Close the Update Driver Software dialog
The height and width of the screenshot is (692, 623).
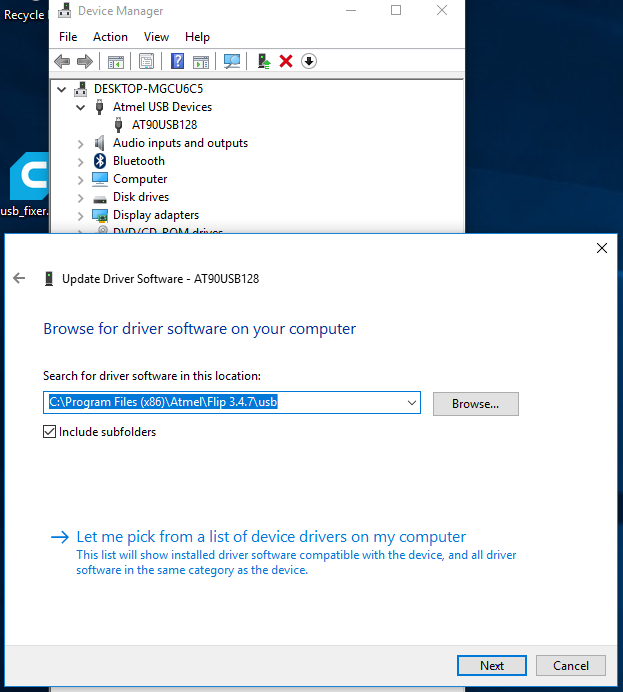click(602, 248)
